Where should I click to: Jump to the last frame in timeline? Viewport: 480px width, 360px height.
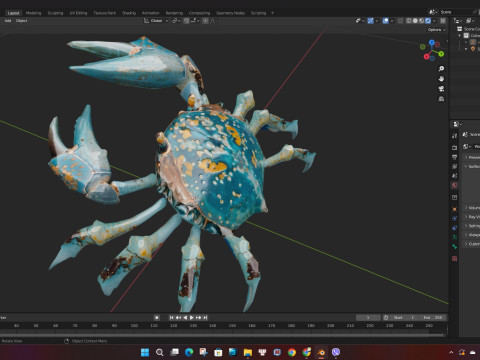coord(205,317)
